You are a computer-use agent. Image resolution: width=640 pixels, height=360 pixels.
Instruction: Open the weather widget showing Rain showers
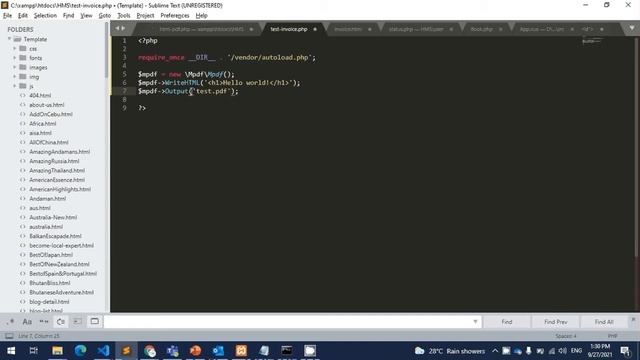tap(450, 351)
